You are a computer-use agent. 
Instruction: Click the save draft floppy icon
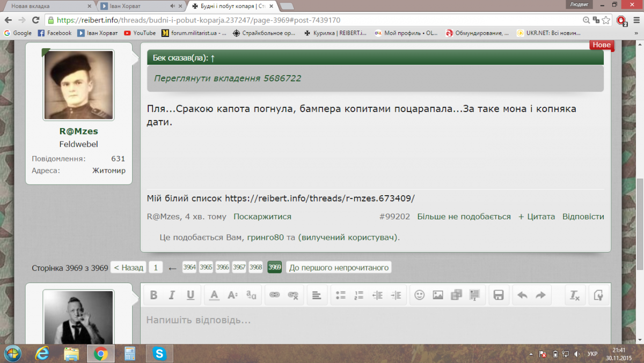pyautogui.click(x=498, y=295)
